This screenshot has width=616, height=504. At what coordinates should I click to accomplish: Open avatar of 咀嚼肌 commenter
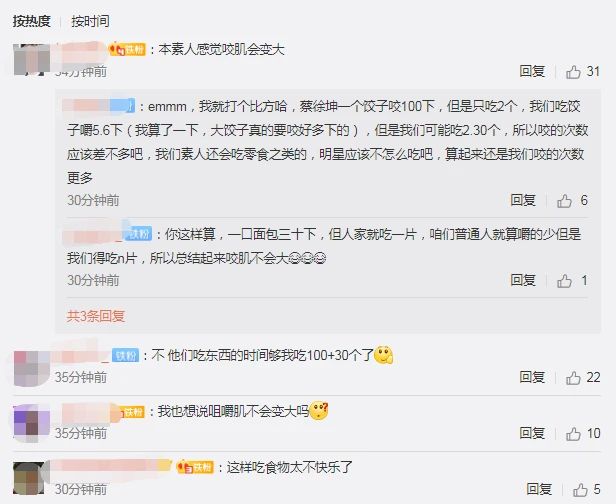click(x=32, y=422)
